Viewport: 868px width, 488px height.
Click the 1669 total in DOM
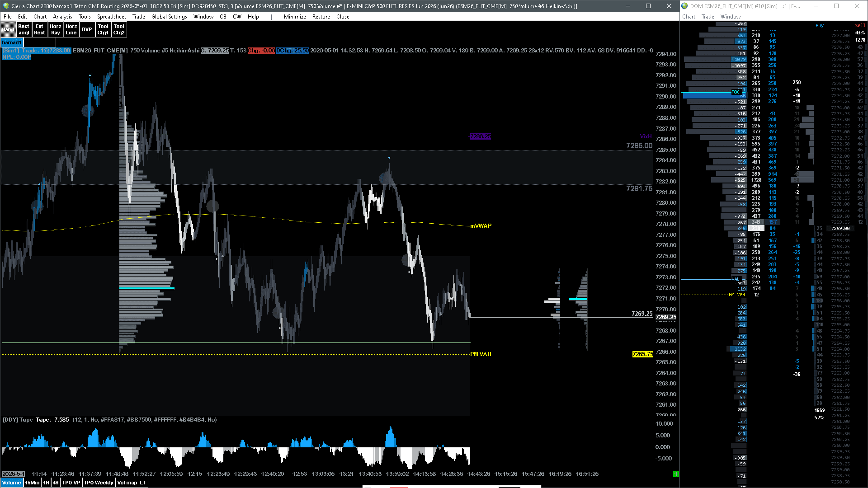tap(819, 411)
